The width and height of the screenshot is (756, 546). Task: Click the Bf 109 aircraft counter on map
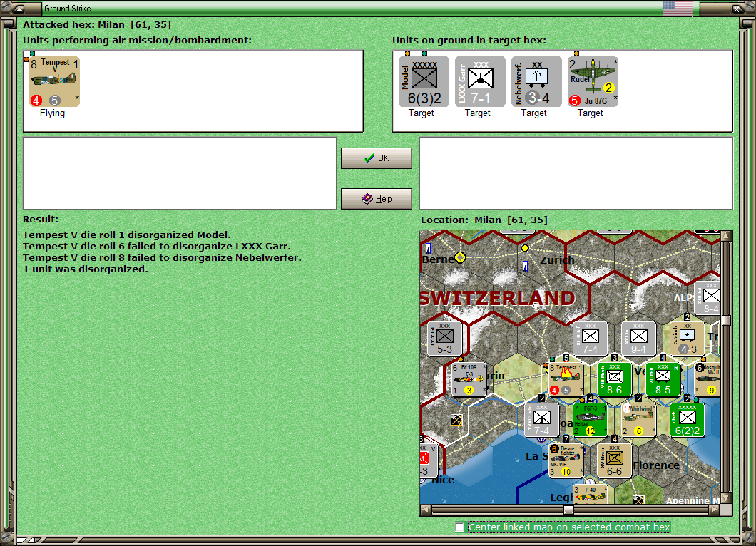click(x=469, y=379)
